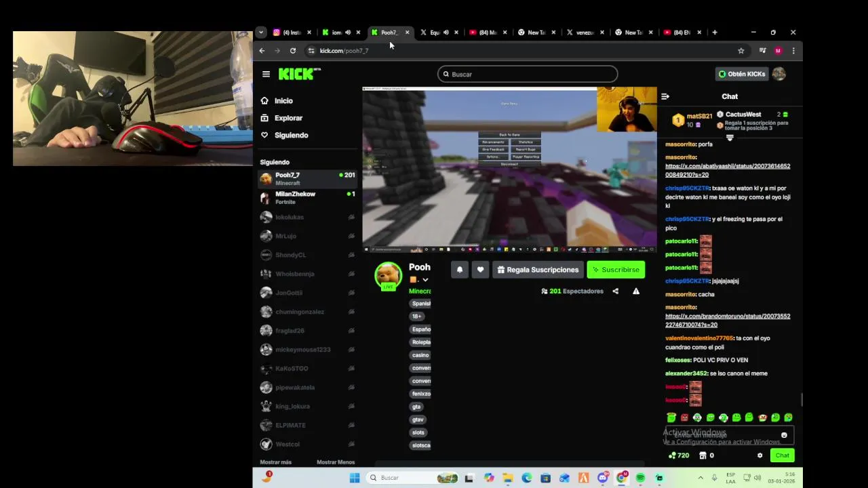868x488 pixels.
Task: Expand the gift leaderboard chevron
Action: click(x=730, y=138)
